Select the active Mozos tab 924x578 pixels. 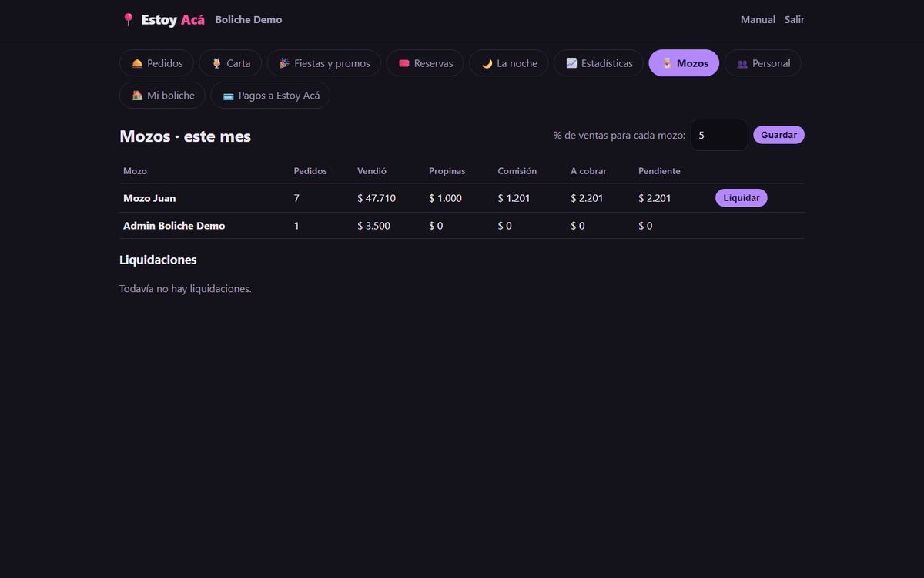(x=684, y=63)
